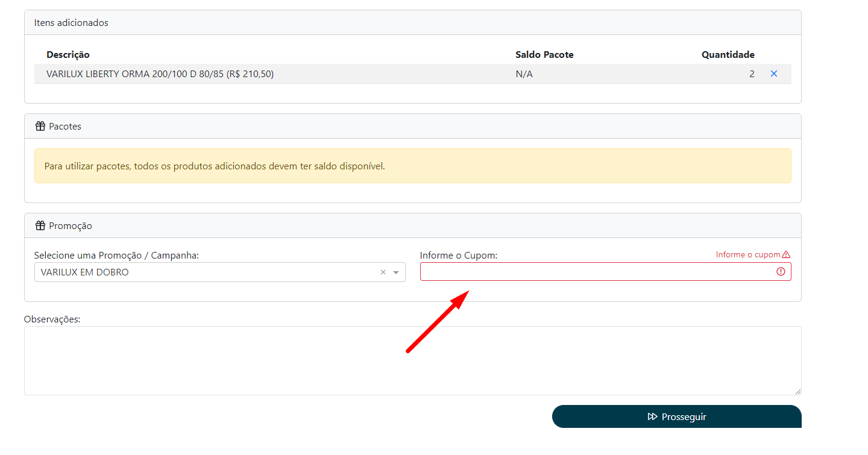Click the Itens adicionados panel header
The image size is (868, 455).
coord(413,22)
